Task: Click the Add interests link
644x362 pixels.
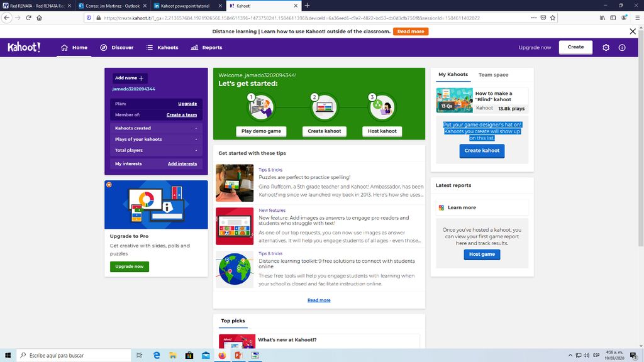Action: (x=182, y=164)
